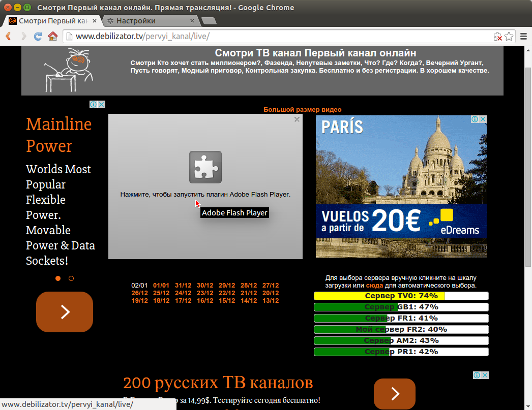The width and height of the screenshot is (532, 410).
Task: Select server TV0 load bar
Action: [x=401, y=296]
